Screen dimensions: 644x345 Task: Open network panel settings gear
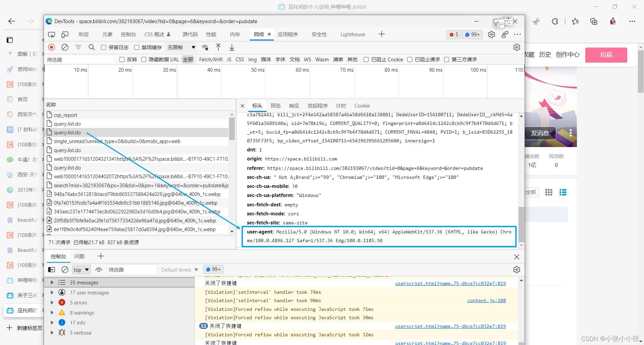517,47
